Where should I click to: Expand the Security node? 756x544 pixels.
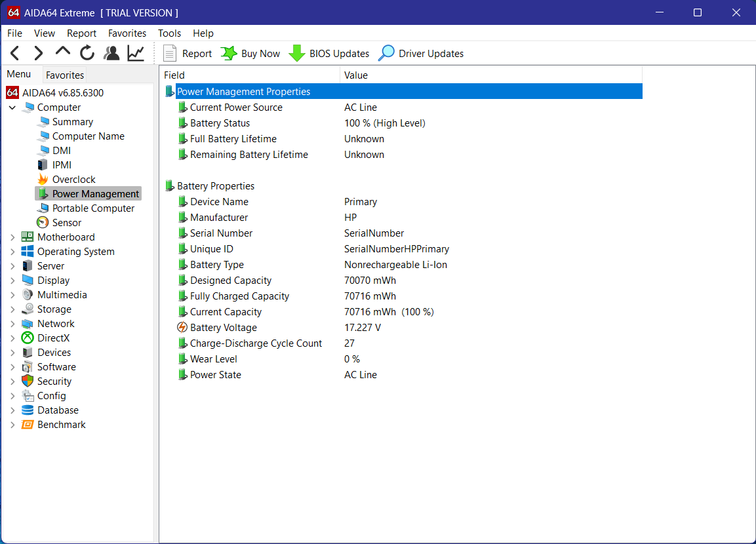click(12, 381)
